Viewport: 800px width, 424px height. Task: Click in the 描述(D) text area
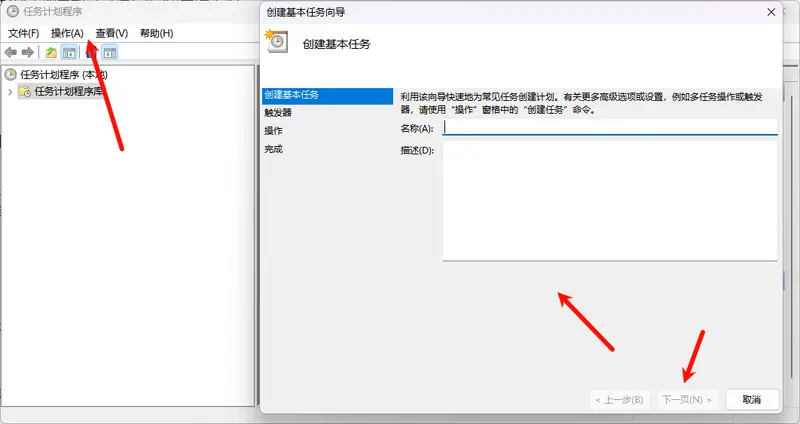609,200
